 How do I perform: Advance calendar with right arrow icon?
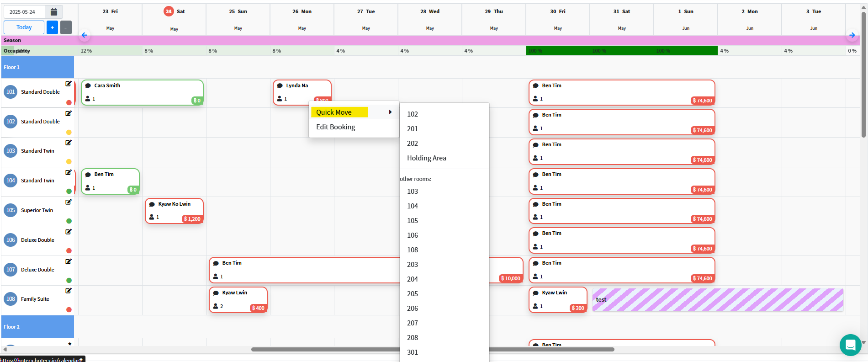click(852, 35)
